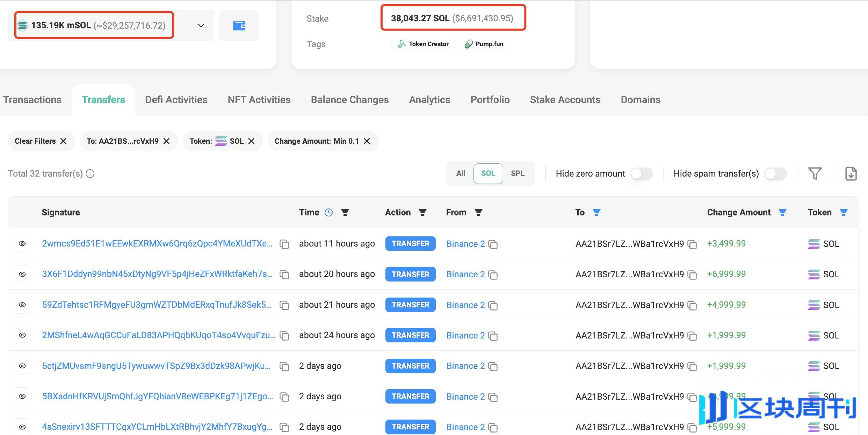Copy signature 5BXadnHfKRVU with copy icon
This screenshot has width=868, height=435.
tap(284, 397)
